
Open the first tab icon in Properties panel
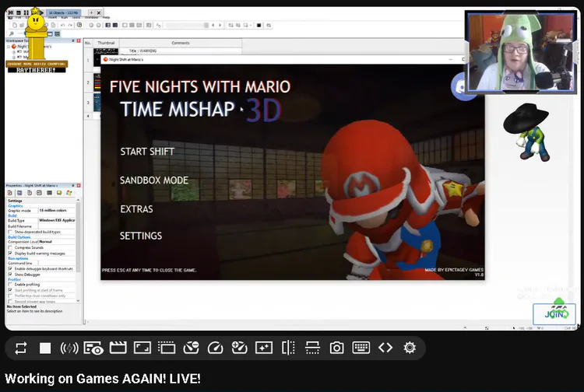(x=9, y=193)
